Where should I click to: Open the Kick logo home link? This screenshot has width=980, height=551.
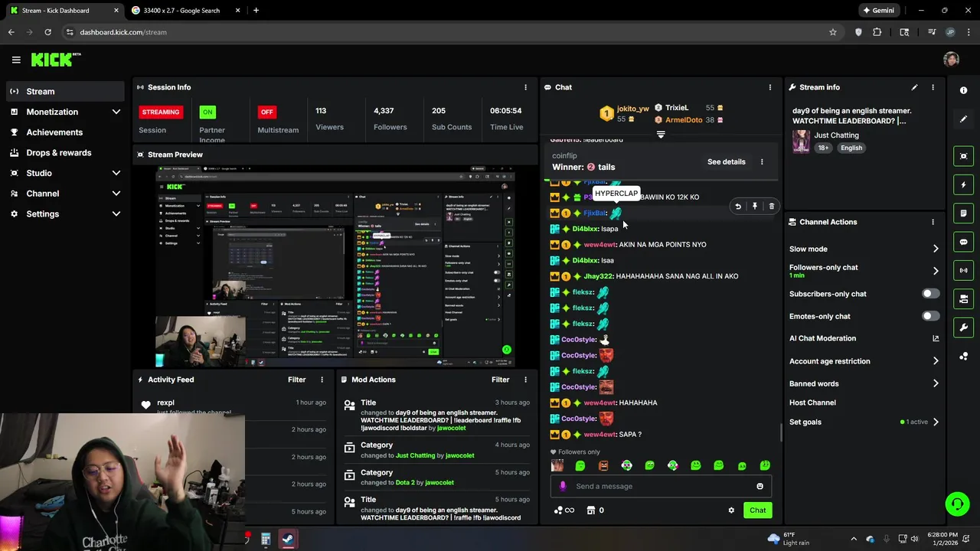click(55, 60)
